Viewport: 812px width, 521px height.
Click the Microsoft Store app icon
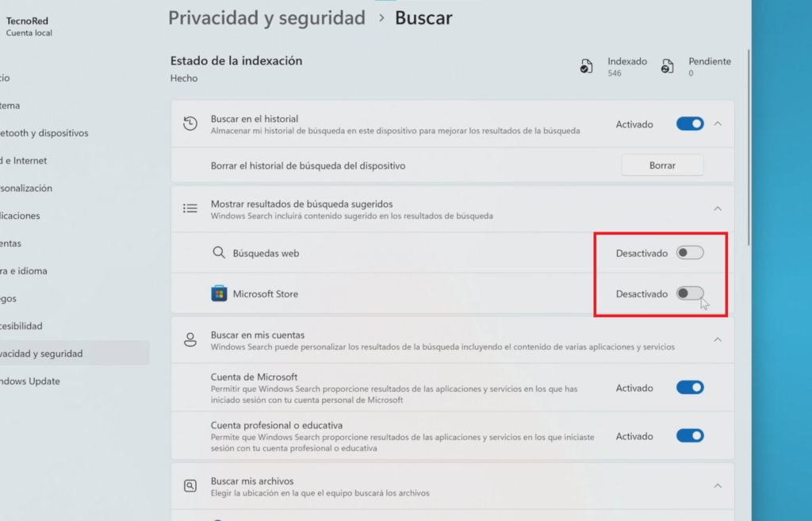point(219,293)
